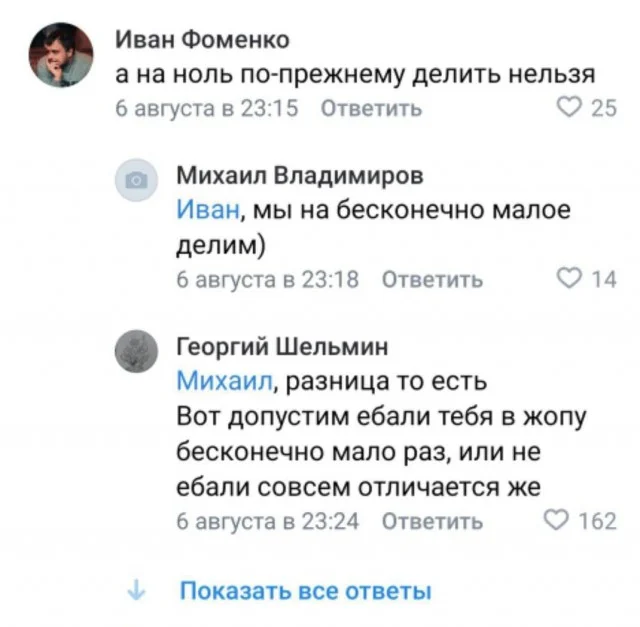Open the author name Георгий Шельмин
The width and height of the screenshot is (640, 627).
pos(282,347)
